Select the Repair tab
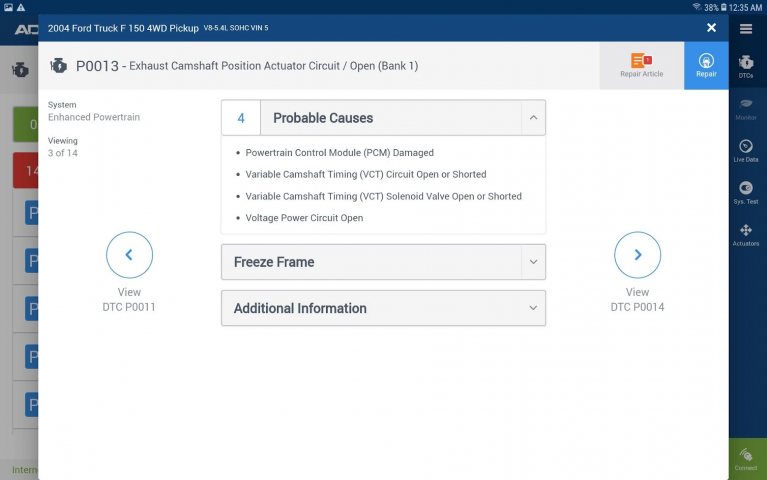 coord(706,66)
